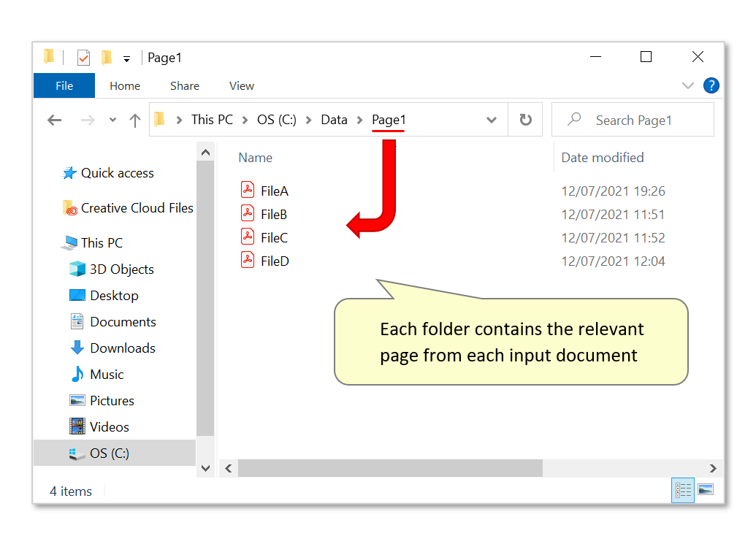The image size is (756, 544).
Task: Switch to the View ribbon tab
Action: (241, 85)
